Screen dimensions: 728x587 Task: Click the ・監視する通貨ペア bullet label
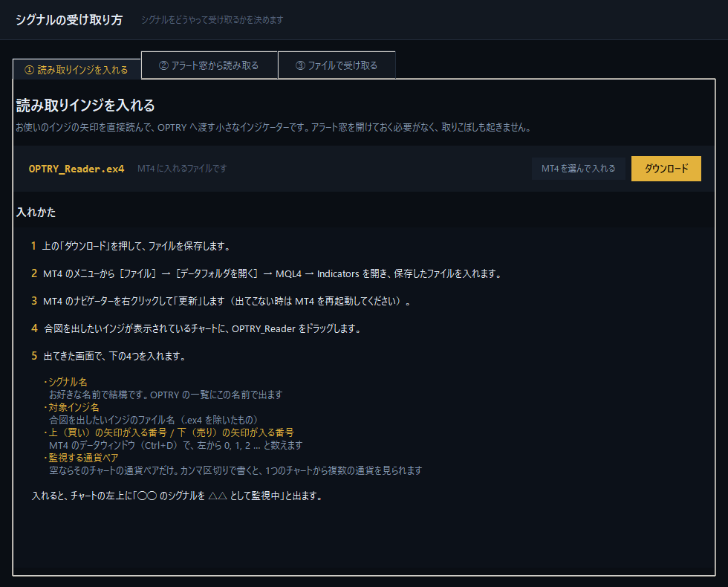click(81, 458)
